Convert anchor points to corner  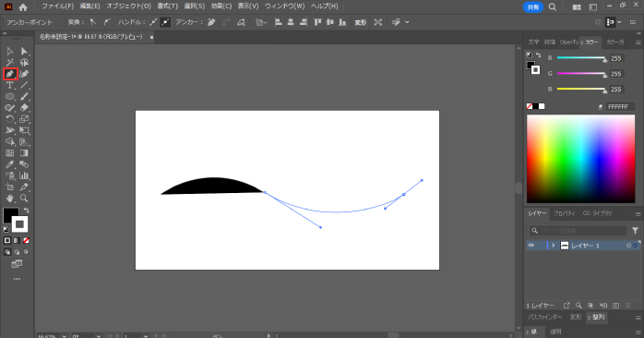tap(93, 22)
